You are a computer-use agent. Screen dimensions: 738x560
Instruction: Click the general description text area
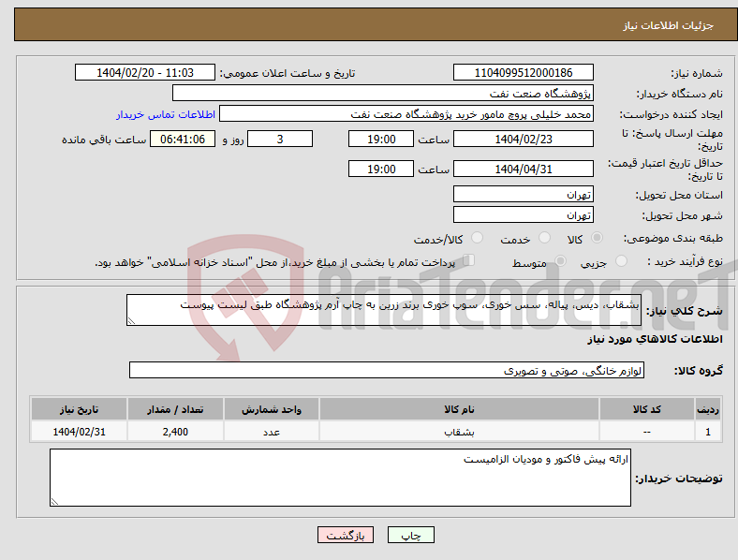click(x=384, y=310)
